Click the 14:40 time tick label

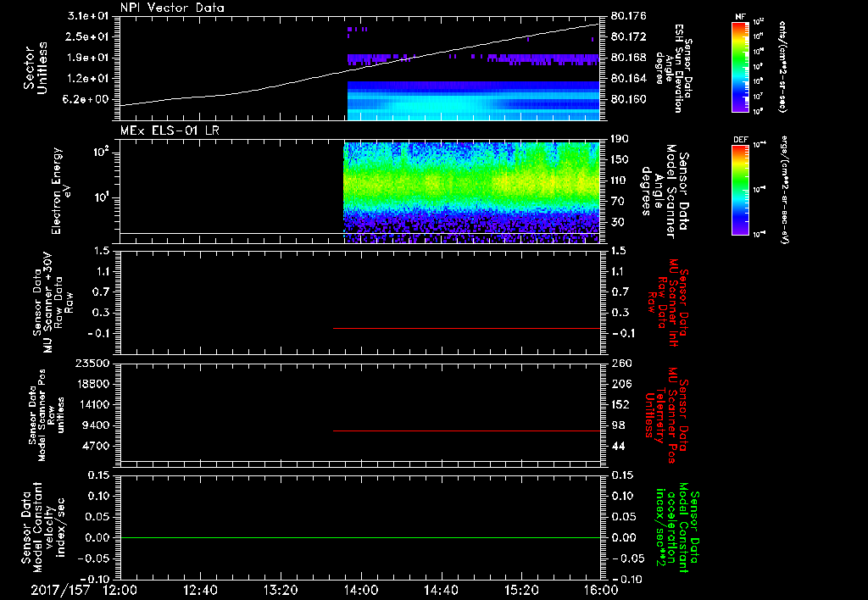(441, 590)
